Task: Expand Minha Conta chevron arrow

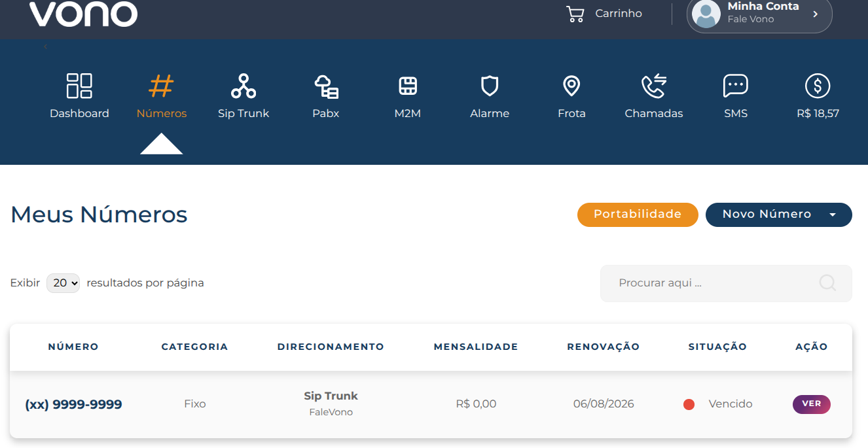Action: click(x=815, y=14)
